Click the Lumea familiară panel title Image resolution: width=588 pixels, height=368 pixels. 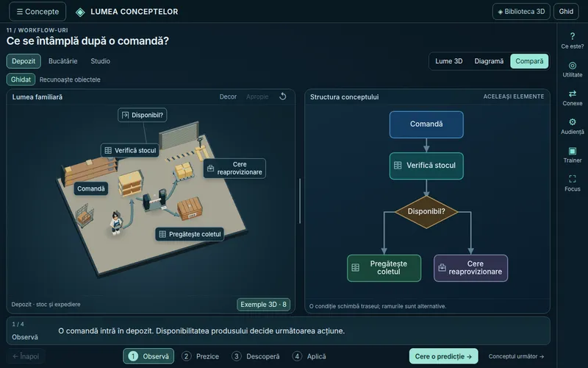tap(37, 97)
